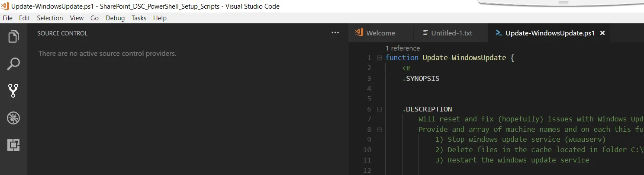The width and height of the screenshot is (644, 175).
Task: Open the Debug menu
Action: (x=115, y=18)
